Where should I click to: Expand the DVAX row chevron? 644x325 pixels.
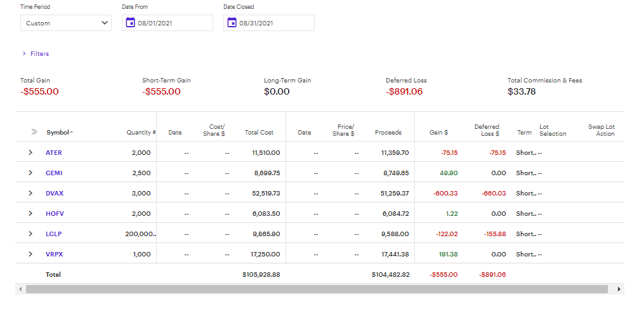(30, 194)
